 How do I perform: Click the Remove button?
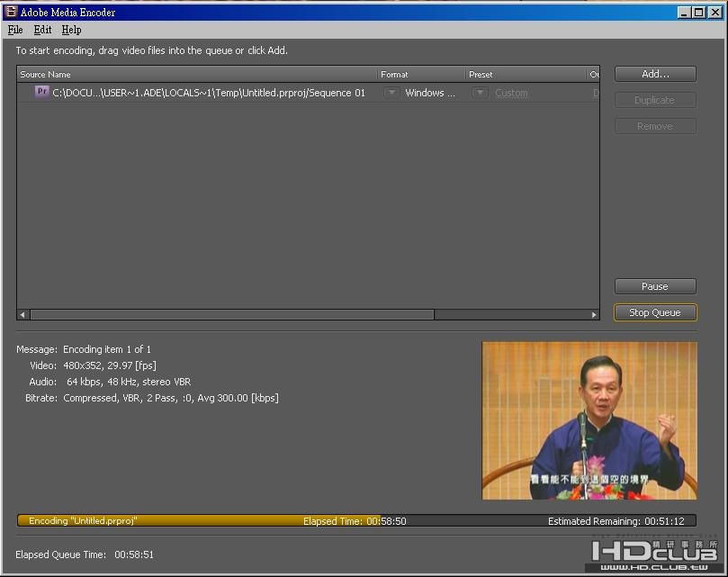(x=655, y=126)
